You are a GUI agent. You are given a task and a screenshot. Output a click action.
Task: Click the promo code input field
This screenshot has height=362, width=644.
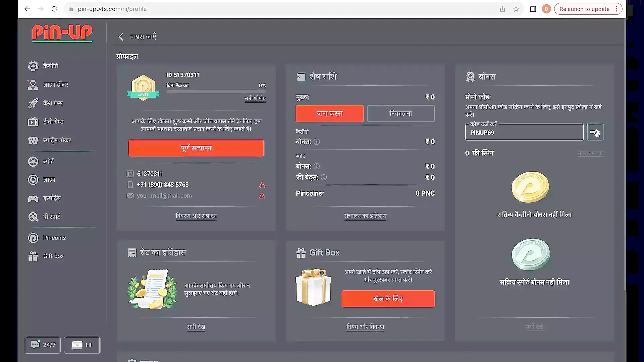tap(524, 133)
